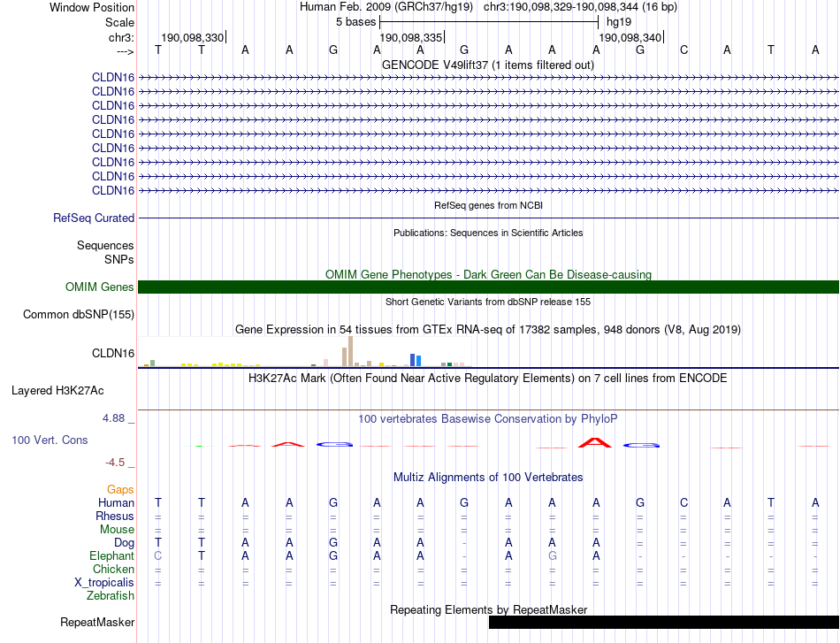Viewport: 840px width, 643px height.
Task: Click the Sequences track label
Action: pyautogui.click(x=105, y=245)
